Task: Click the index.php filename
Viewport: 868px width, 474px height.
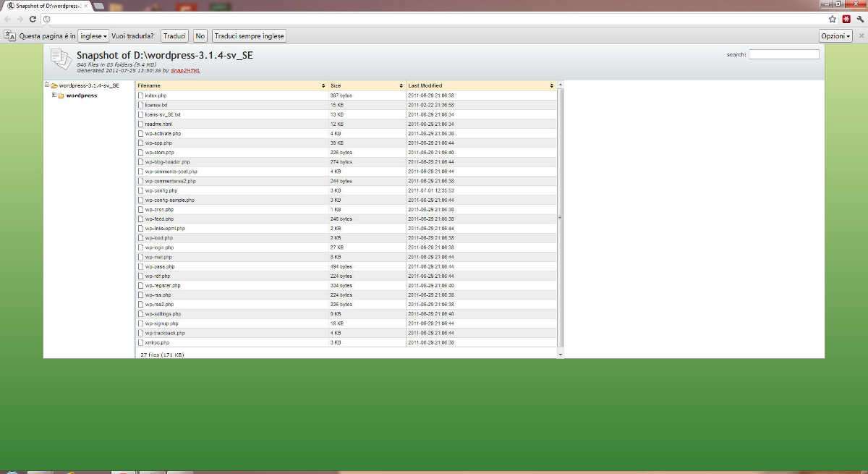Action: point(156,96)
